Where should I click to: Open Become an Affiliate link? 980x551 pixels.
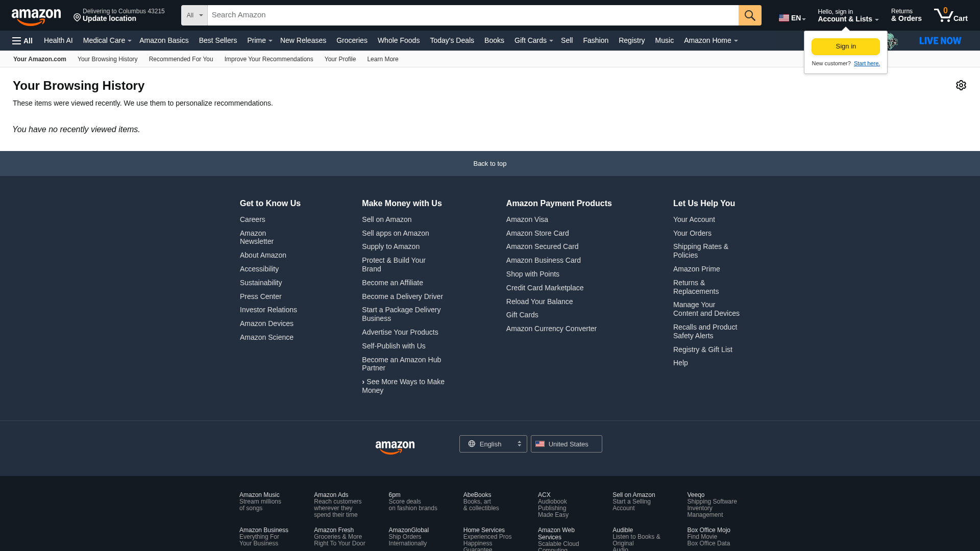pyautogui.click(x=393, y=283)
